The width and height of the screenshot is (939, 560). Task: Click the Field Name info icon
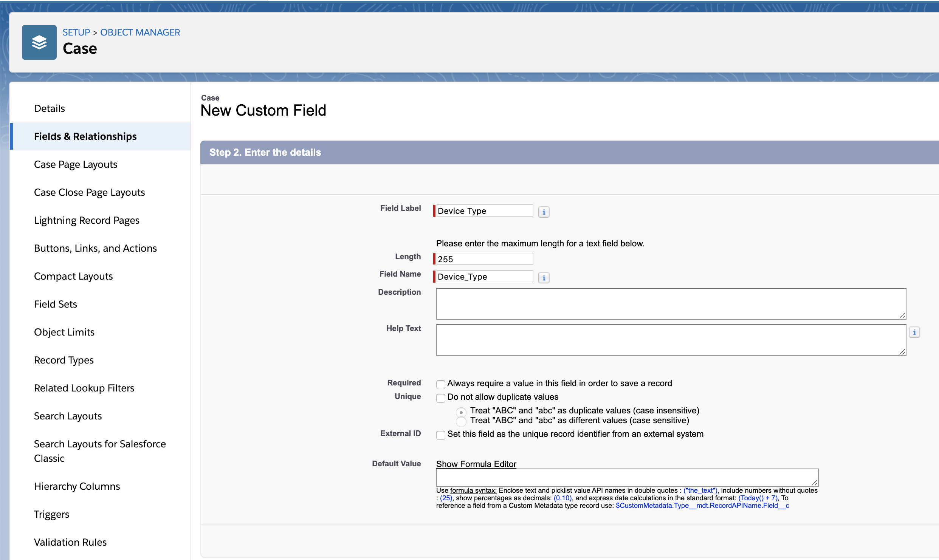point(544,278)
